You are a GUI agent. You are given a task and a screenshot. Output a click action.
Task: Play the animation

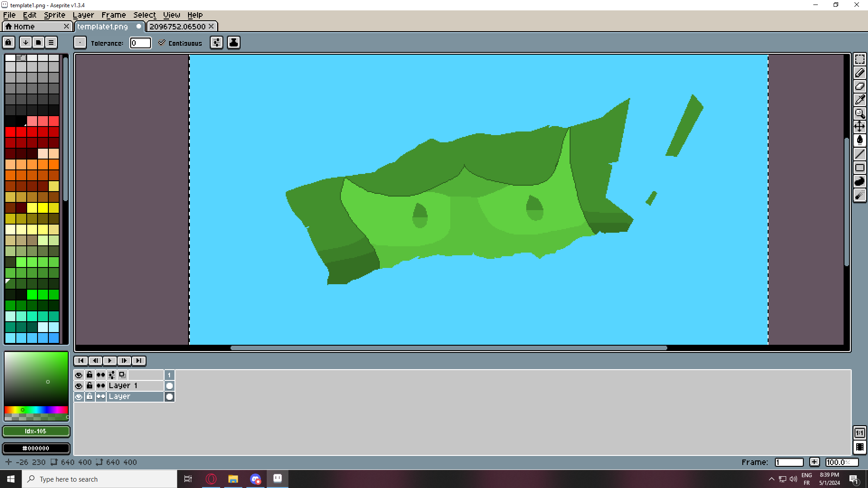(x=109, y=361)
